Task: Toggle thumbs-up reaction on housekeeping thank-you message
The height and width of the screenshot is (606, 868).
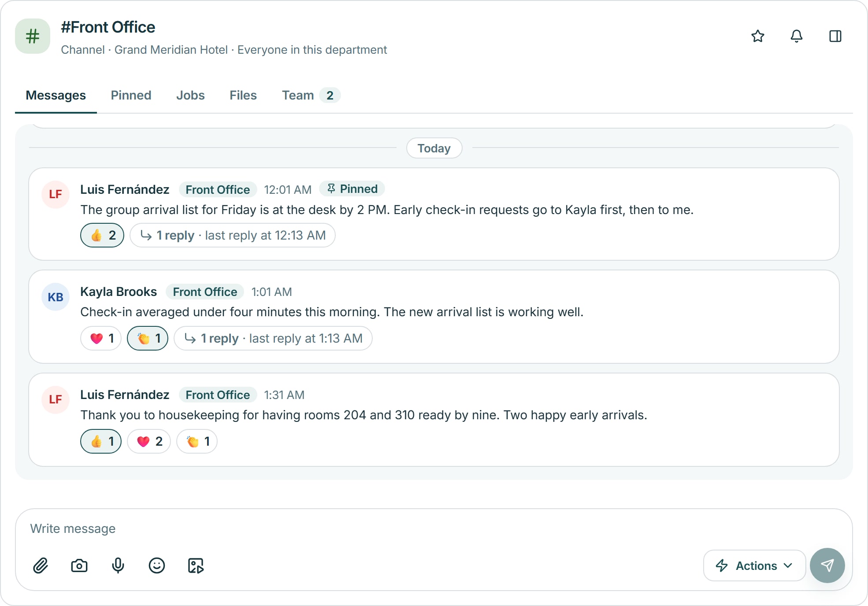Action: pyautogui.click(x=101, y=441)
